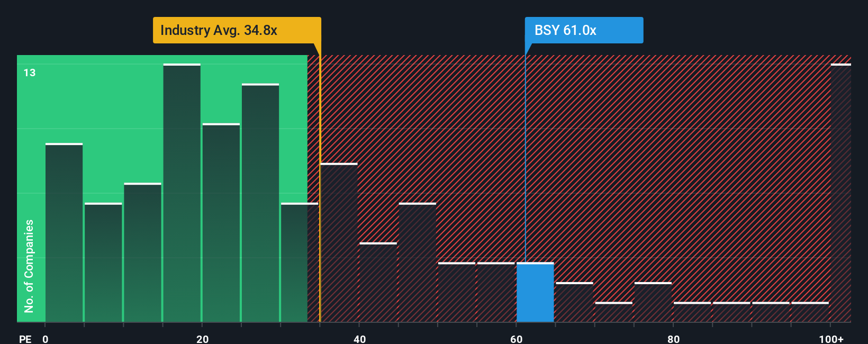868x344 pixels.
Task: Click the bar between PE 75 and 80
Action: point(653,302)
